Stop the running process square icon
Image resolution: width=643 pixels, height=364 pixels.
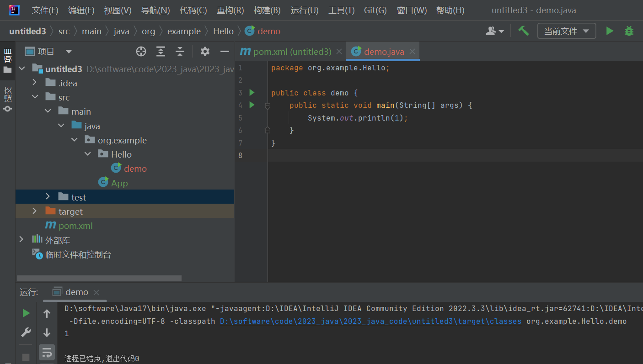26,357
